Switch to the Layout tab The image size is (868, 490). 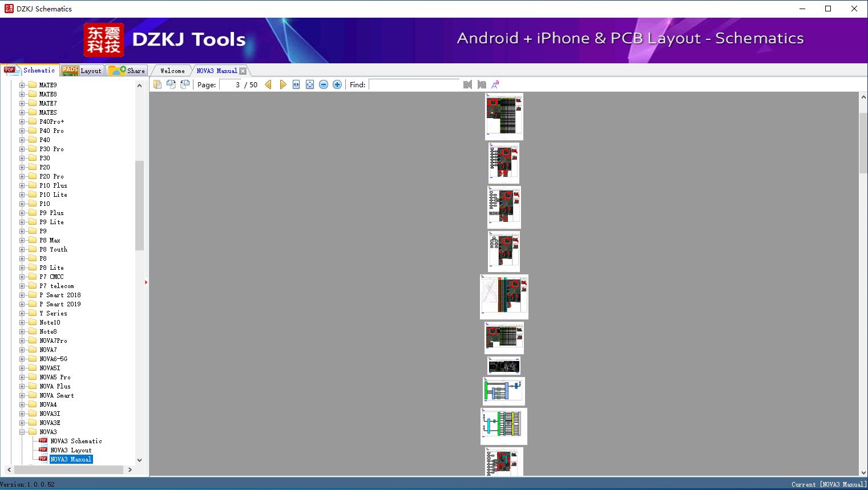[82, 71]
